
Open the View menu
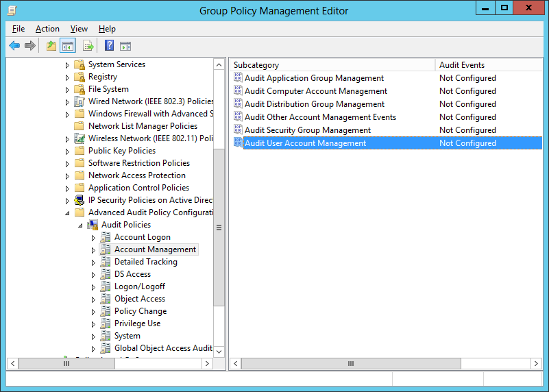pyautogui.click(x=79, y=29)
